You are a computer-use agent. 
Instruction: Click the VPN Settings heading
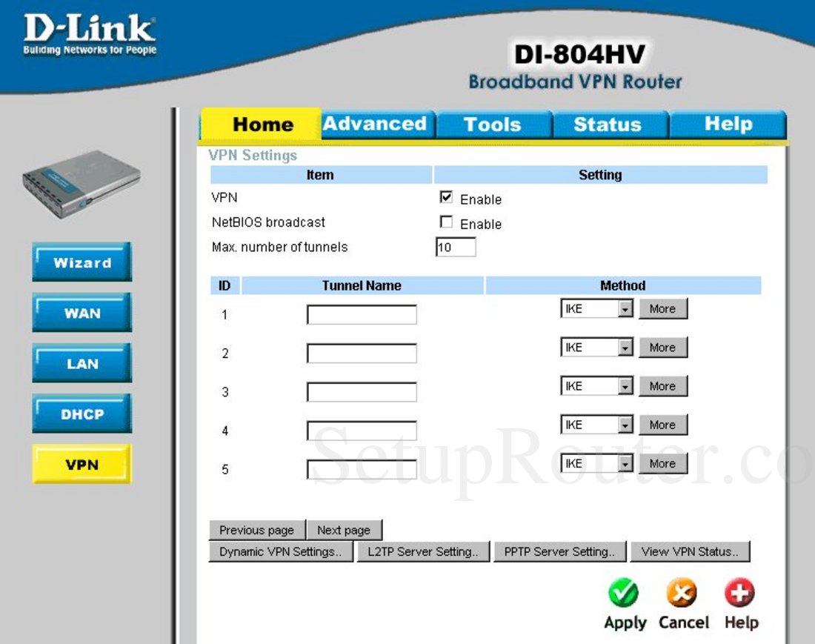tap(253, 155)
